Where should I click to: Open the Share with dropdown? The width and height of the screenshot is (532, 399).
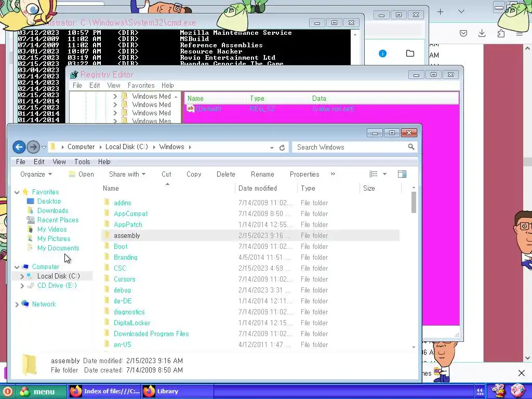[127, 174]
